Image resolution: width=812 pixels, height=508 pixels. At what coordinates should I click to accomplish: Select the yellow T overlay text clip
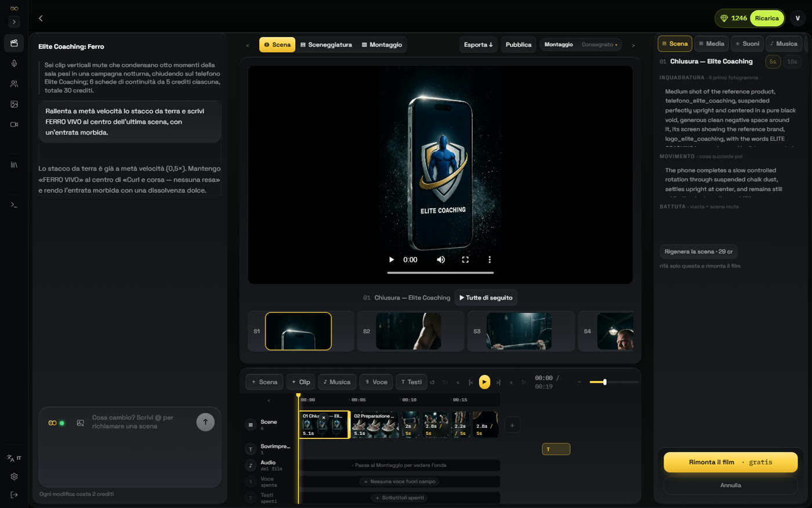pos(556,449)
